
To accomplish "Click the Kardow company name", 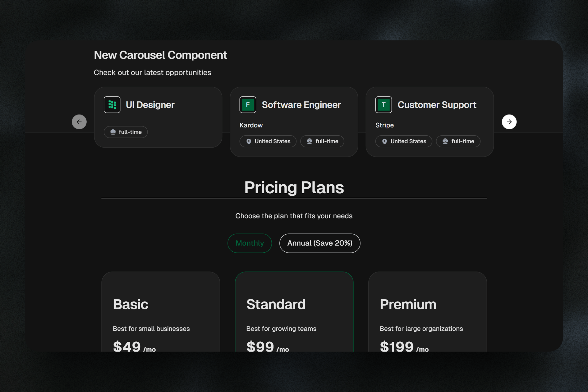I will point(251,125).
